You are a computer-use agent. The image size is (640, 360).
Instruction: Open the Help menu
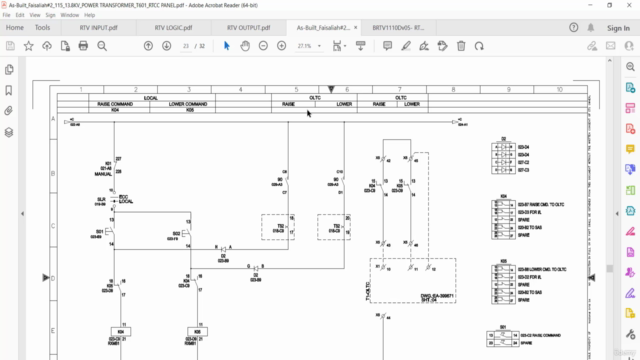[x=89, y=15]
